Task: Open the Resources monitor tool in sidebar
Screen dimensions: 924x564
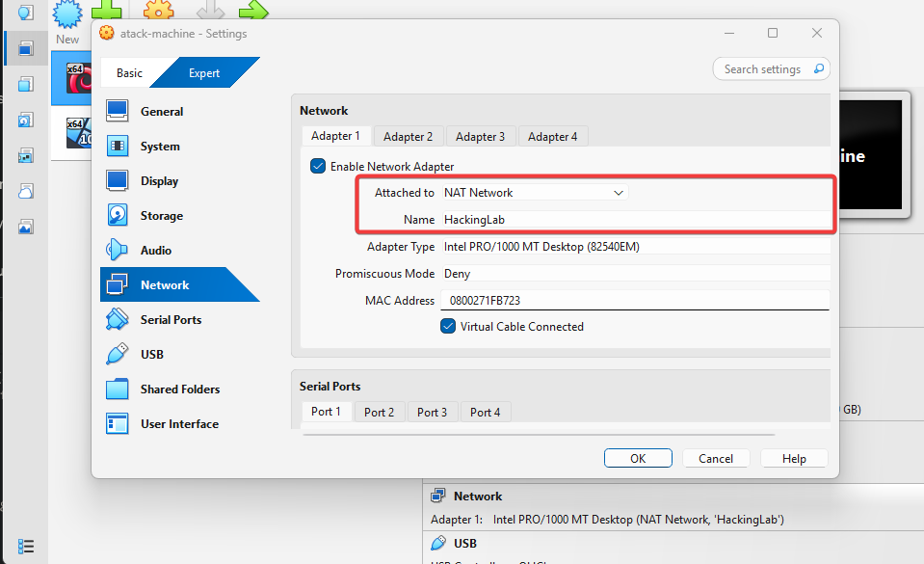Action: tap(25, 228)
